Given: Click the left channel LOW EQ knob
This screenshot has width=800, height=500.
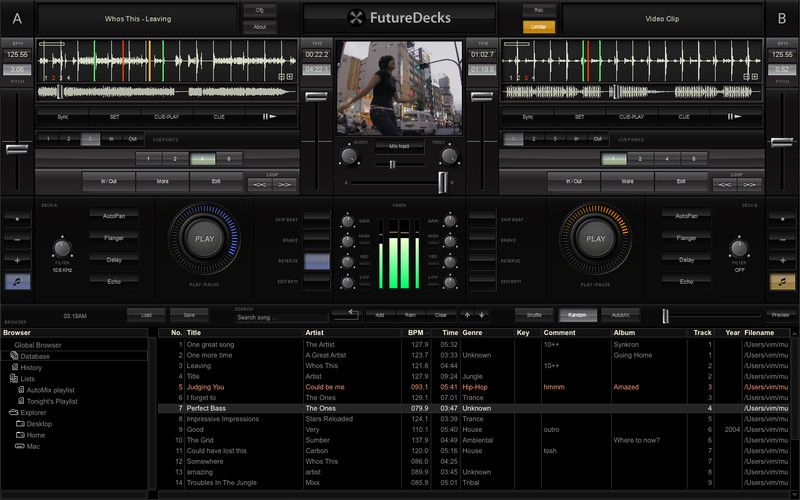Looking at the screenshot, I should pos(347,282).
